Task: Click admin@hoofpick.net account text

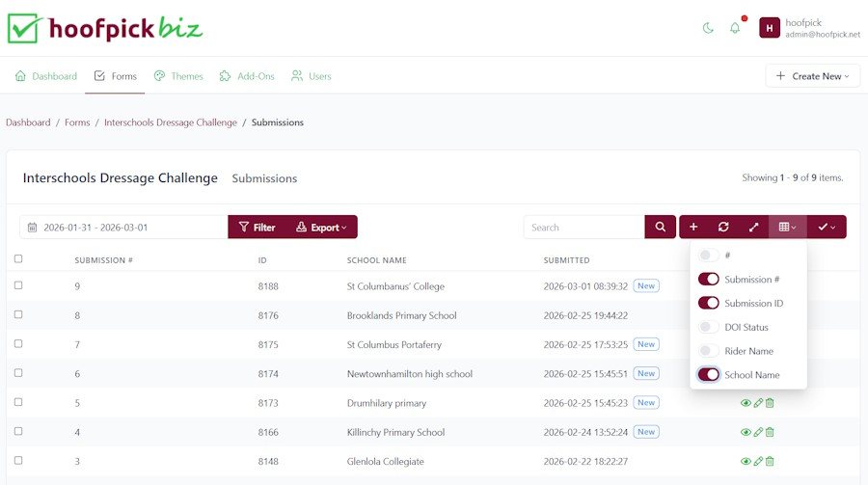Action: point(823,35)
